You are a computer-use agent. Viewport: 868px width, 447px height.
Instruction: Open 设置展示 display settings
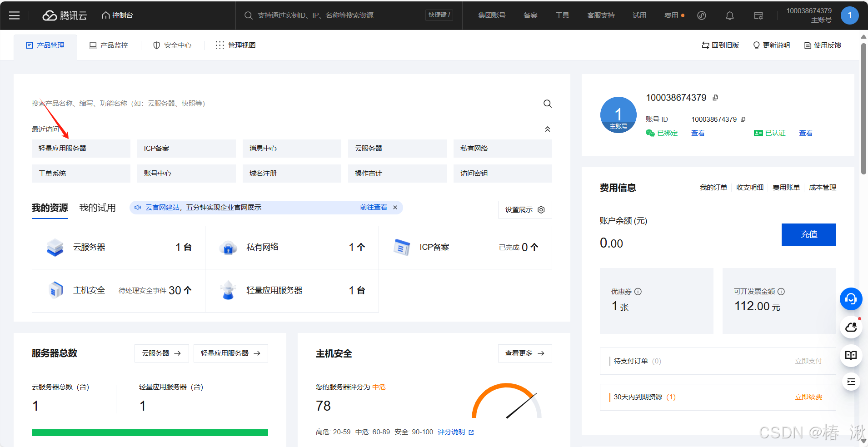(525, 210)
